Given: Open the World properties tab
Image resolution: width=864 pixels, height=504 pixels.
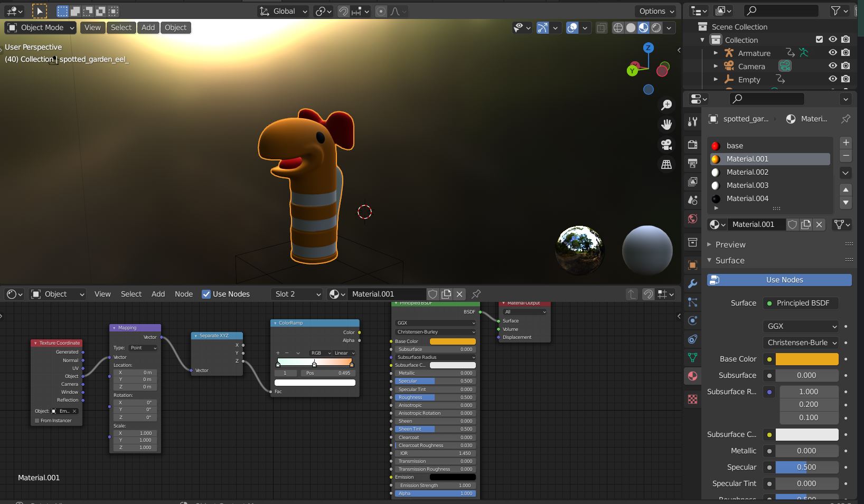Looking at the screenshot, I should tap(693, 218).
